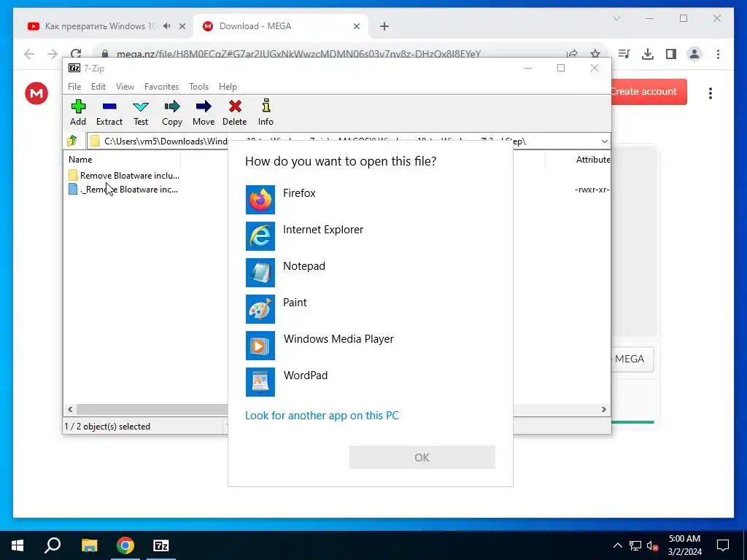Open Chrome downloads icon in toolbar

point(648,54)
